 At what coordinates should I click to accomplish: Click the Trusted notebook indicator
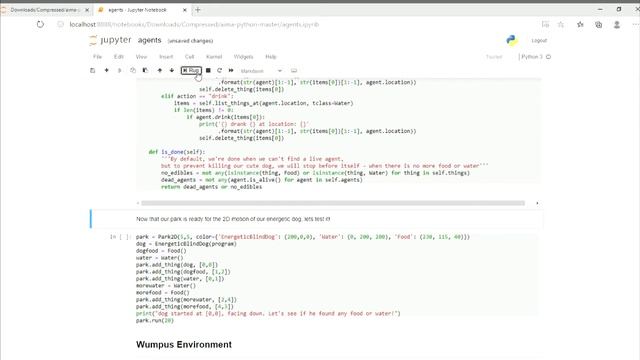(494, 57)
